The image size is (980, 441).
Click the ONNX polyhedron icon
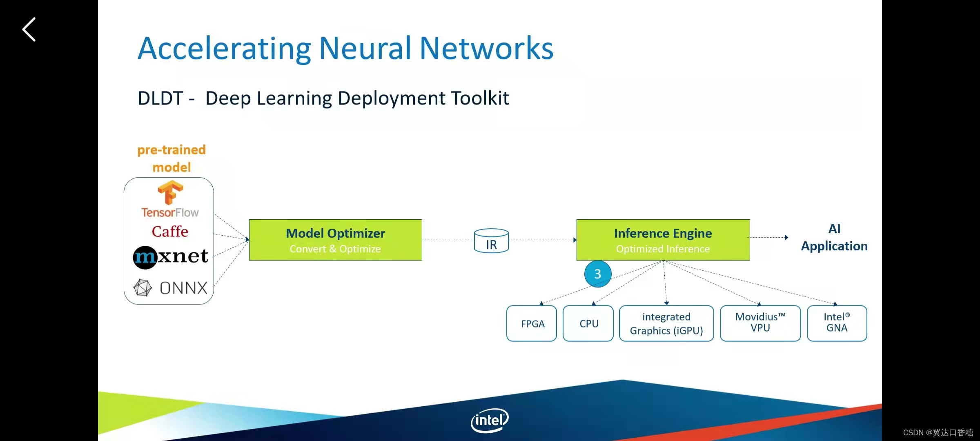tap(143, 288)
